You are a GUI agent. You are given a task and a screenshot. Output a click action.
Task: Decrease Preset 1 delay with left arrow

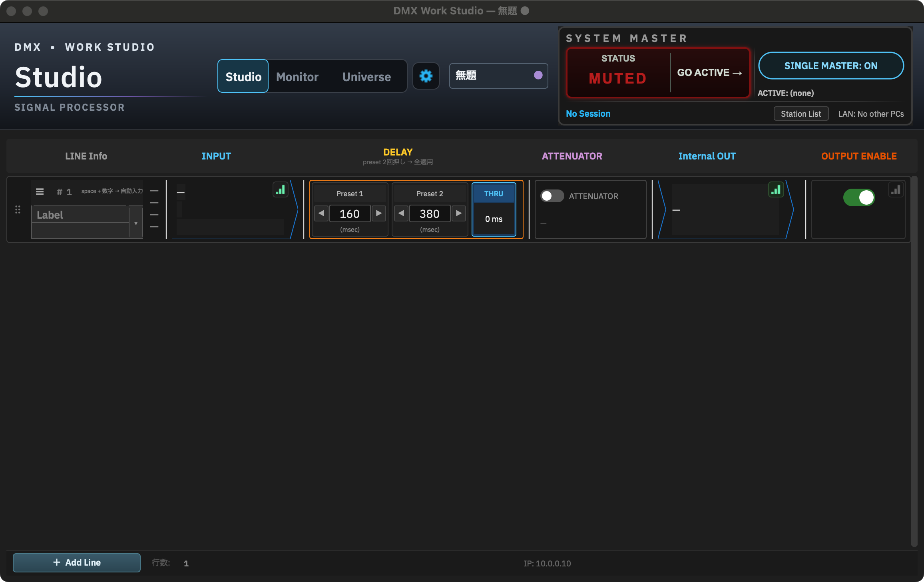pyautogui.click(x=321, y=213)
